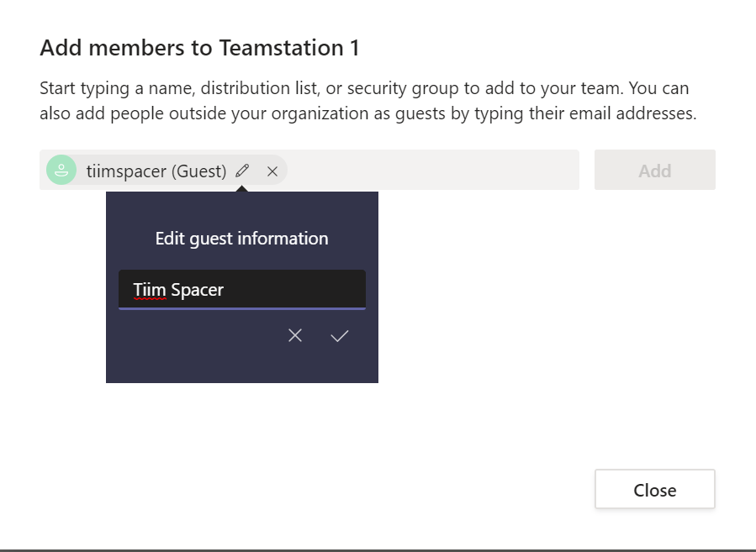756x552 pixels.
Task: Cancel the guest name edit with X
Action: tap(294, 336)
